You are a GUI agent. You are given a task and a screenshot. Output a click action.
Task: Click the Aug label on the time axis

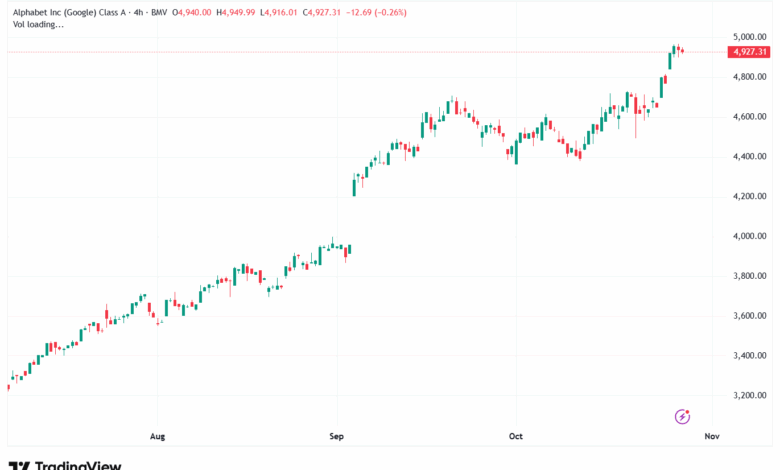pyautogui.click(x=157, y=436)
